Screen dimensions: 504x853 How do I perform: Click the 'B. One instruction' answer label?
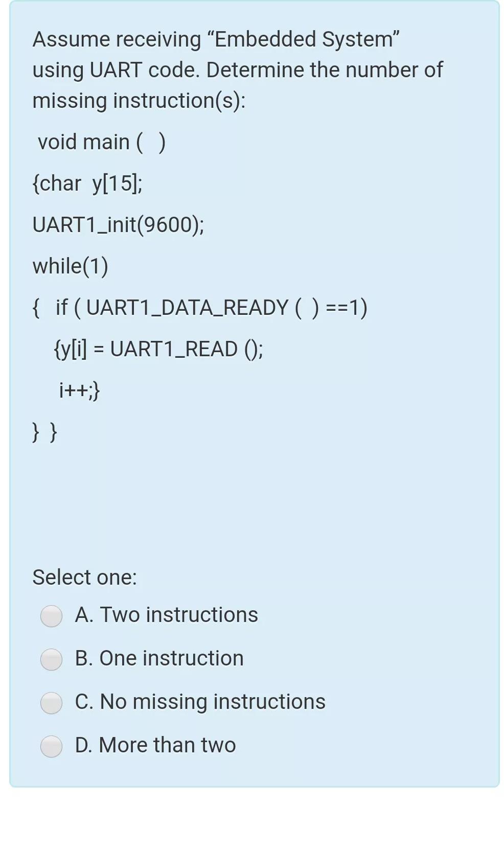[158, 659]
